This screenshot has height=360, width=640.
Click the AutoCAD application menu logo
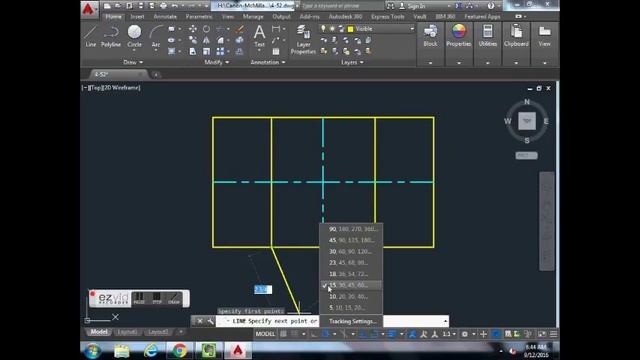88,9
